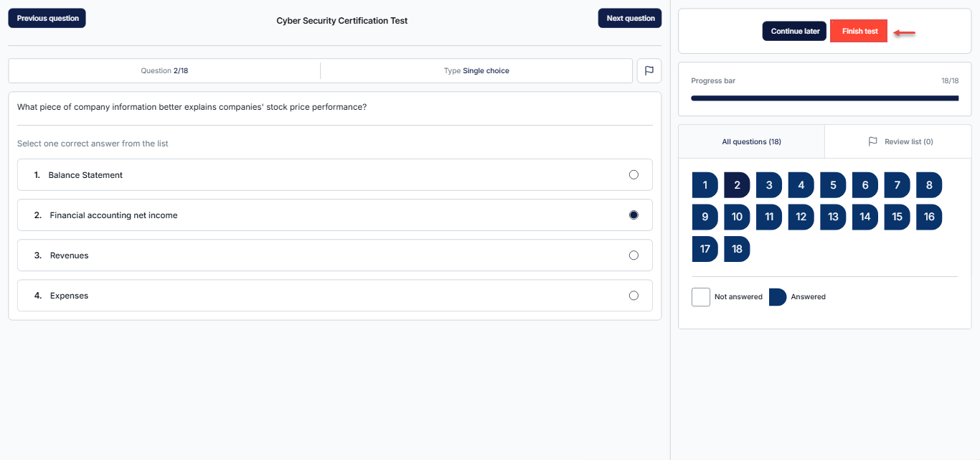Go to question 8 tile
The image size is (980, 460).
(x=929, y=185)
